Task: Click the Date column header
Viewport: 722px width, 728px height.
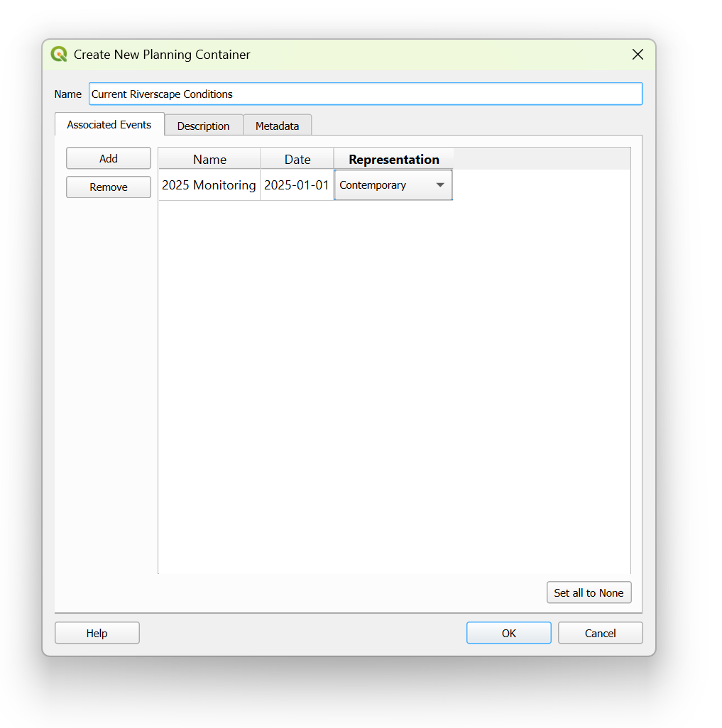Action: pyautogui.click(x=297, y=160)
